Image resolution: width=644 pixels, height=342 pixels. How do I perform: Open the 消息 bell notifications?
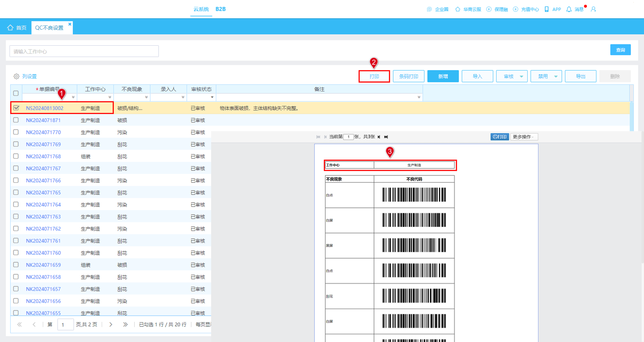(569, 9)
